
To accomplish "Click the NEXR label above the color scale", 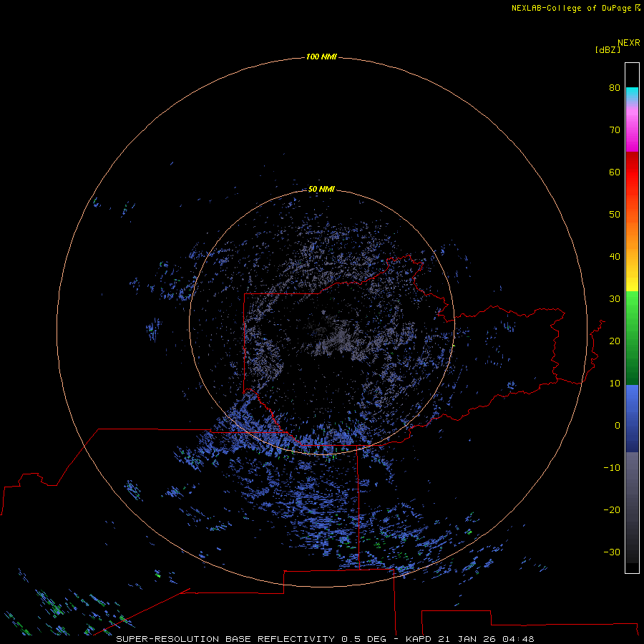I will click(628, 43).
